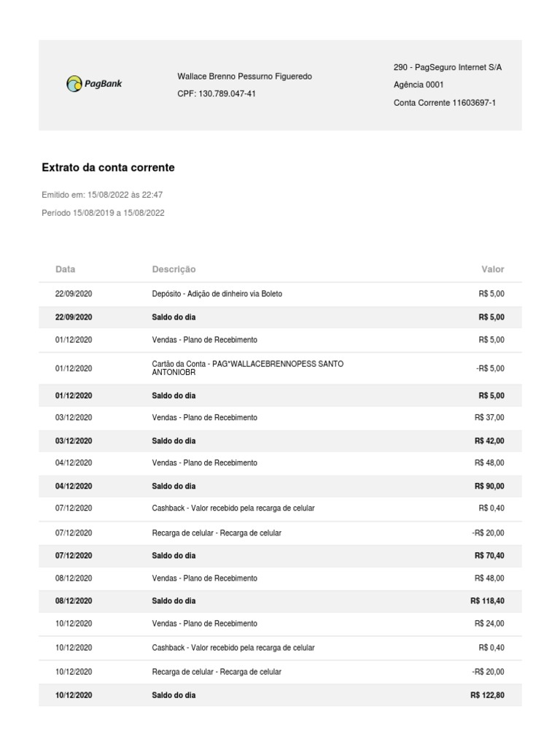Image resolution: width=560 pixels, height=747 pixels.
Task: Select the Depósito via Boleto description
Action: pos(217,294)
